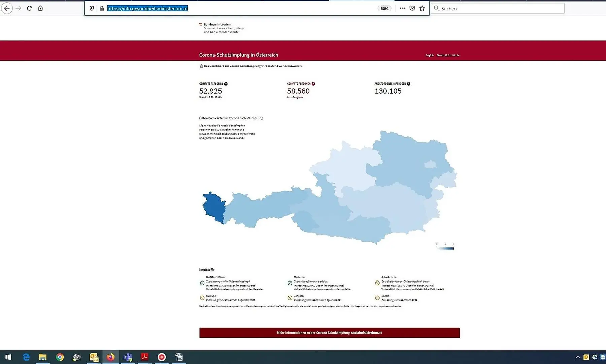The width and height of the screenshot is (606, 364).
Task: Click the tracking protection shield icon
Action: [92, 8]
